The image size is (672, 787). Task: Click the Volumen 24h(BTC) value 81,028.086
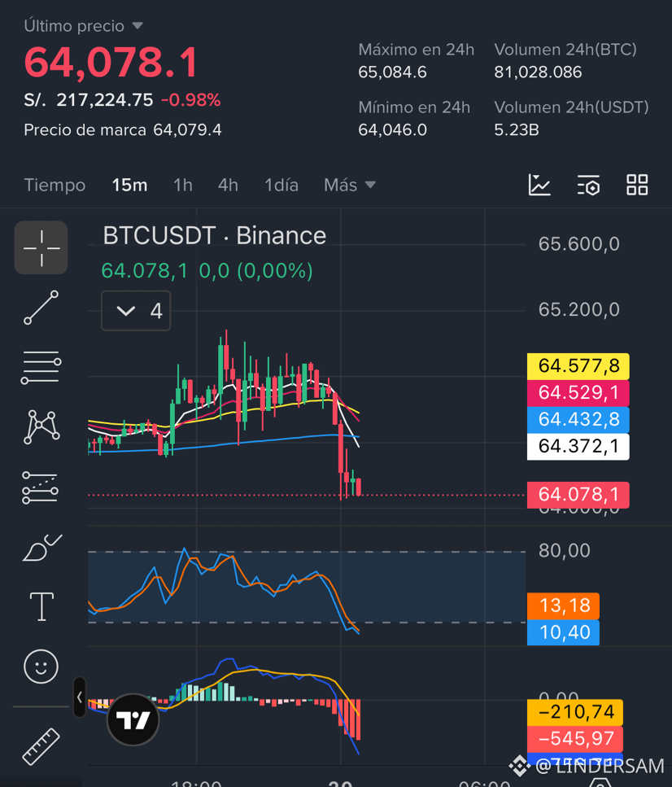point(538,72)
